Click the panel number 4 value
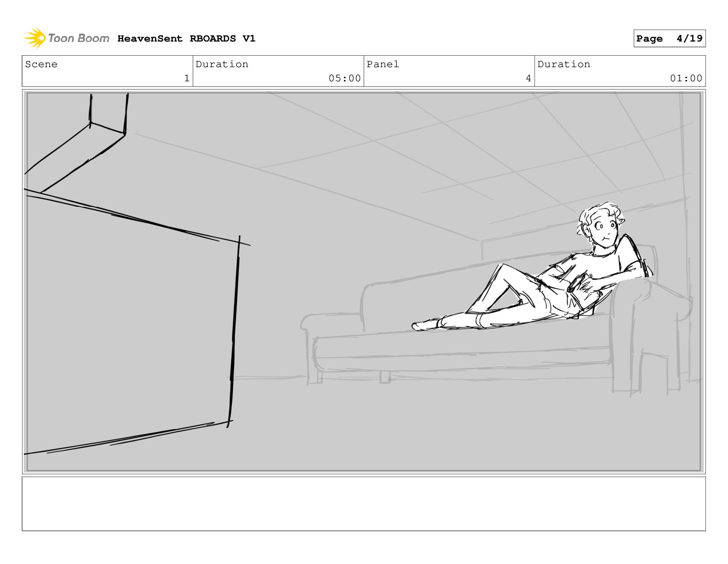Viewport: 728px width, 564px height. (x=528, y=78)
